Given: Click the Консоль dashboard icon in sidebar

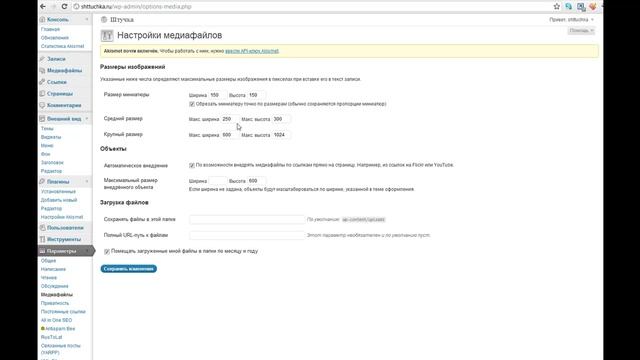Looking at the screenshot, I should click(42, 20).
